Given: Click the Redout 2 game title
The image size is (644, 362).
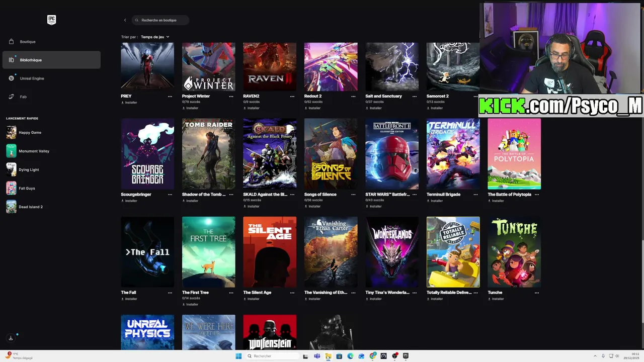Looking at the screenshot, I should click(x=313, y=96).
